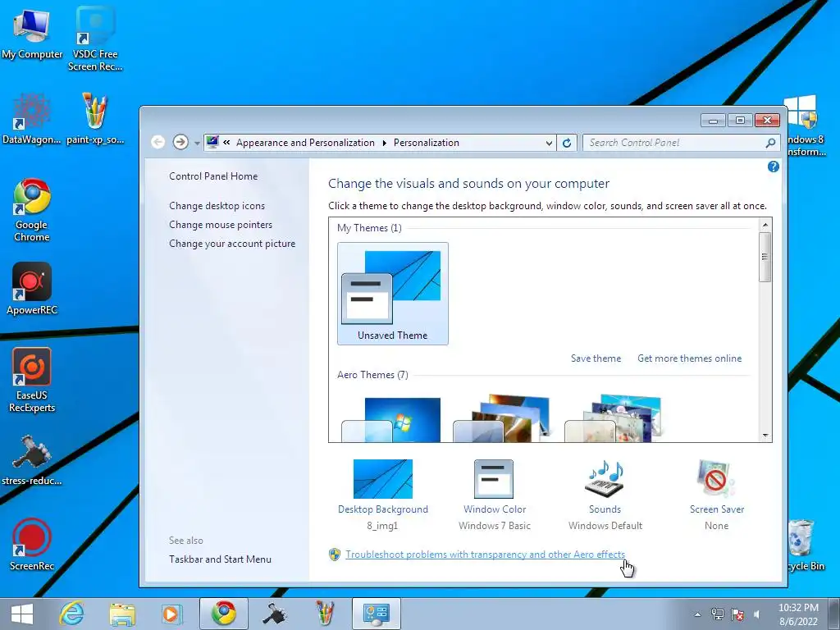Screen dimensions: 840x630
Task: Click Save theme link
Action: (x=596, y=358)
